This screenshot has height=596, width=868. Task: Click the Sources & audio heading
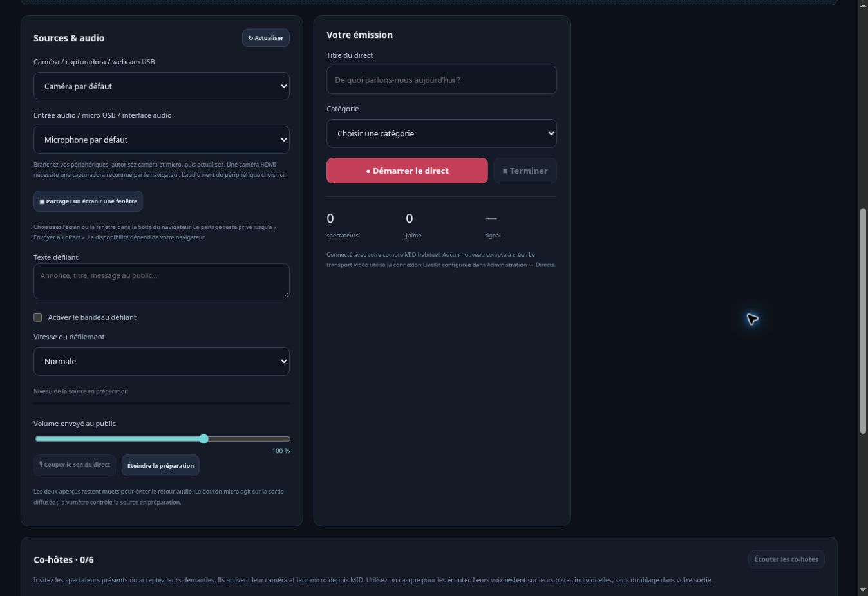click(x=69, y=38)
